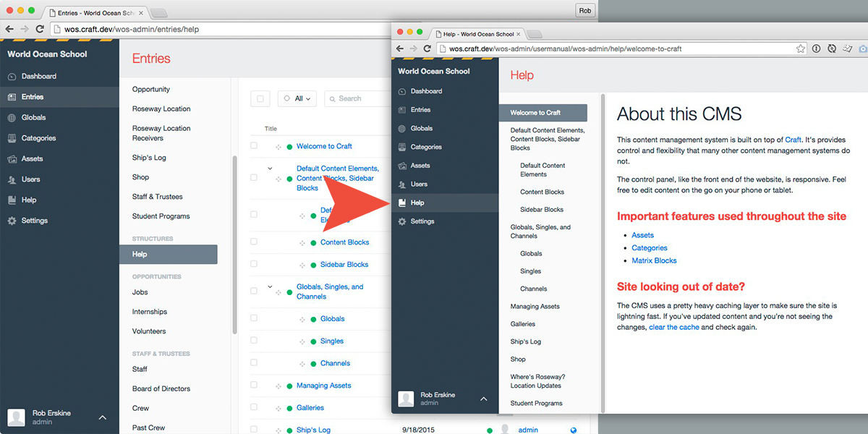Click Settings gear icon in back window sidebar

pos(12,221)
